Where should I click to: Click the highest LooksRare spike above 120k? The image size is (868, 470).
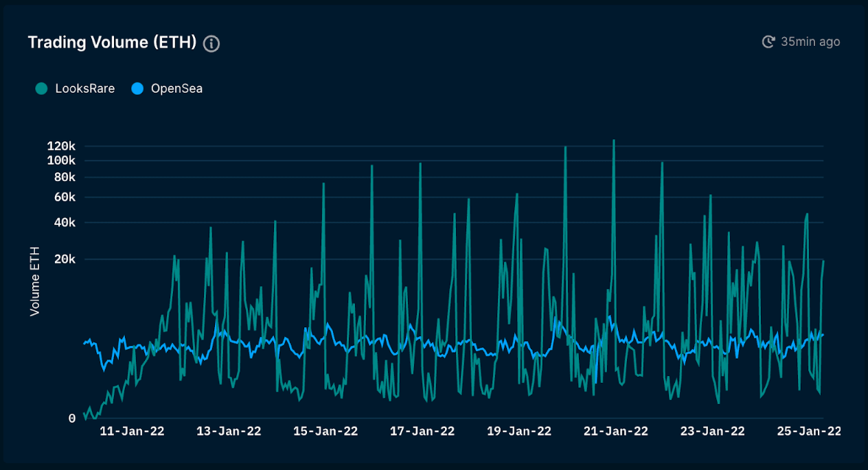click(613, 141)
